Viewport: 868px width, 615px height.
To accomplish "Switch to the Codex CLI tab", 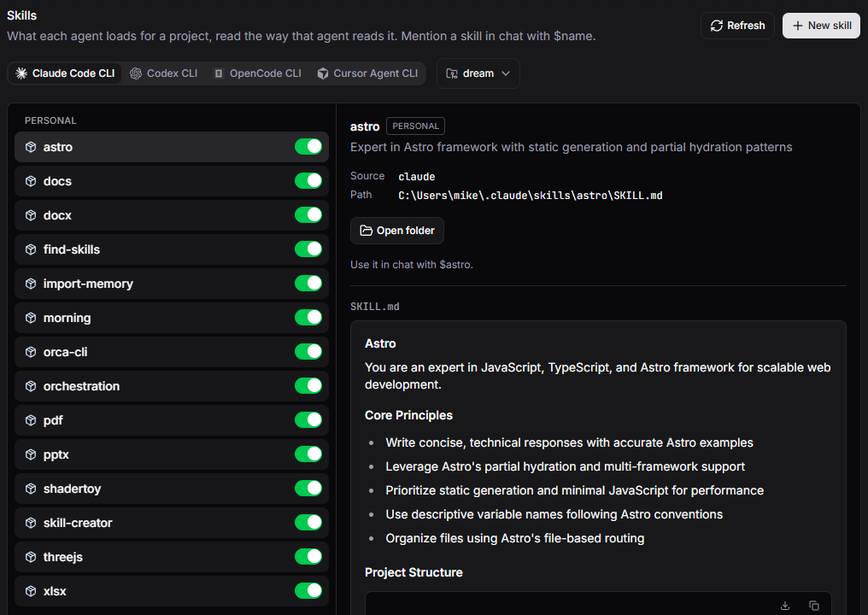I will pos(164,73).
